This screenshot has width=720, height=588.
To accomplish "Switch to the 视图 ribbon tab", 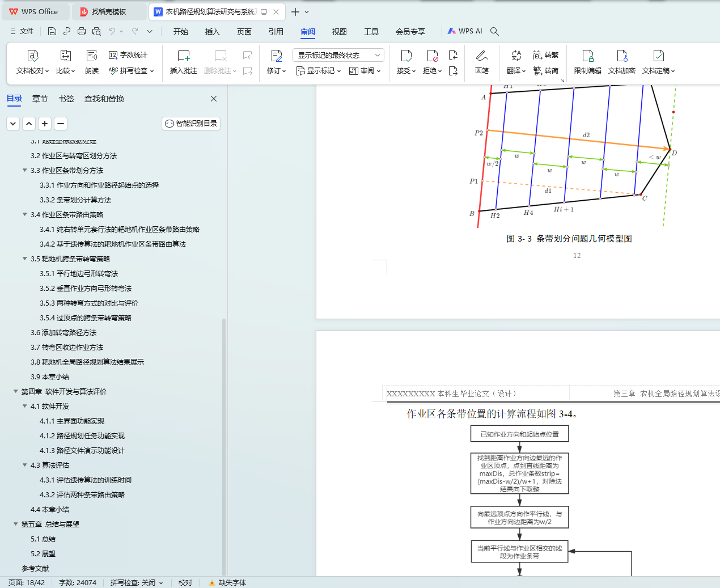I will pyautogui.click(x=340, y=32).
